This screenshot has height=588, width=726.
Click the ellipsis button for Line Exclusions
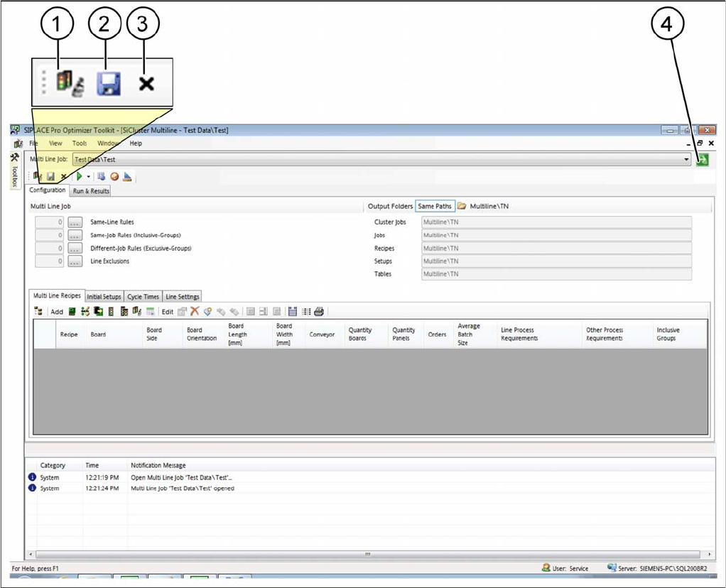[75, 261]
